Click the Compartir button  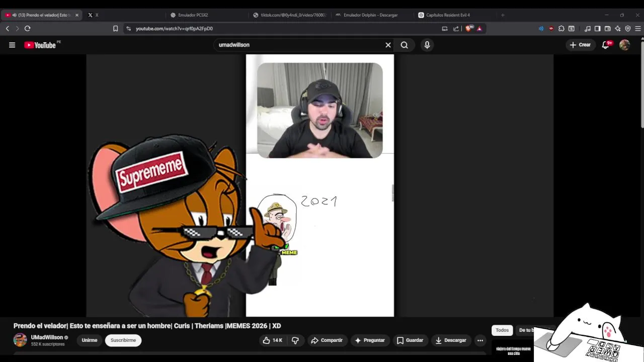327,340
